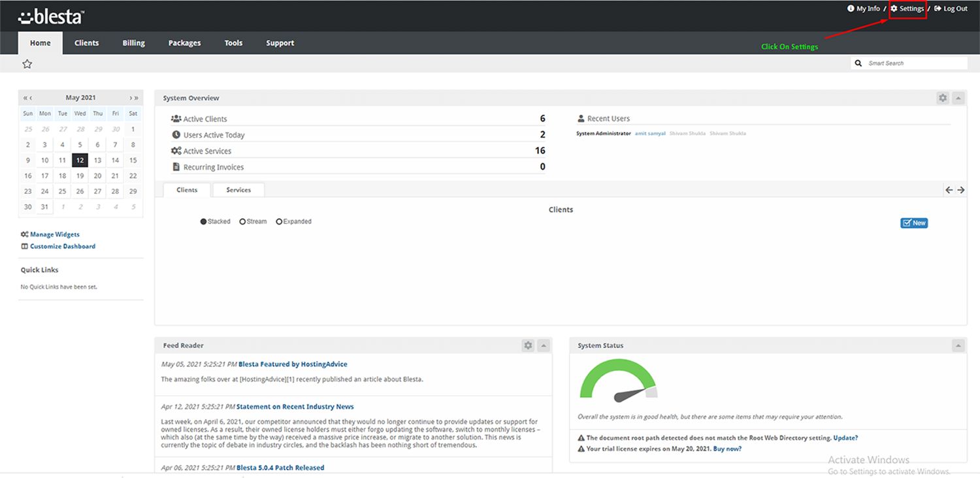Viewport: 980px width, 478px height.
Task: Click the Customize Dashboard layout icon
Action: (24, 246)
